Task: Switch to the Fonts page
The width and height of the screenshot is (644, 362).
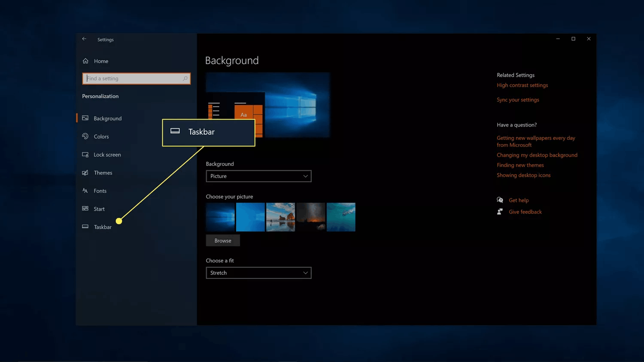Action: pos(100,191)
